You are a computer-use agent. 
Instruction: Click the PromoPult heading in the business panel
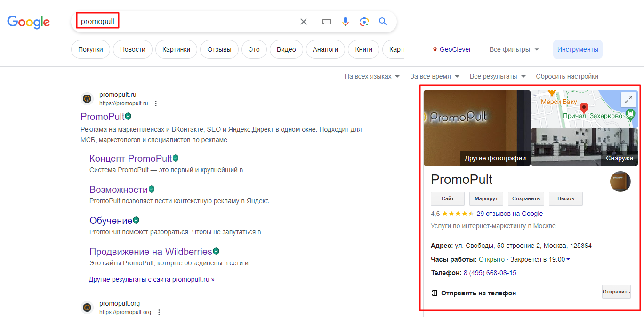461,179
